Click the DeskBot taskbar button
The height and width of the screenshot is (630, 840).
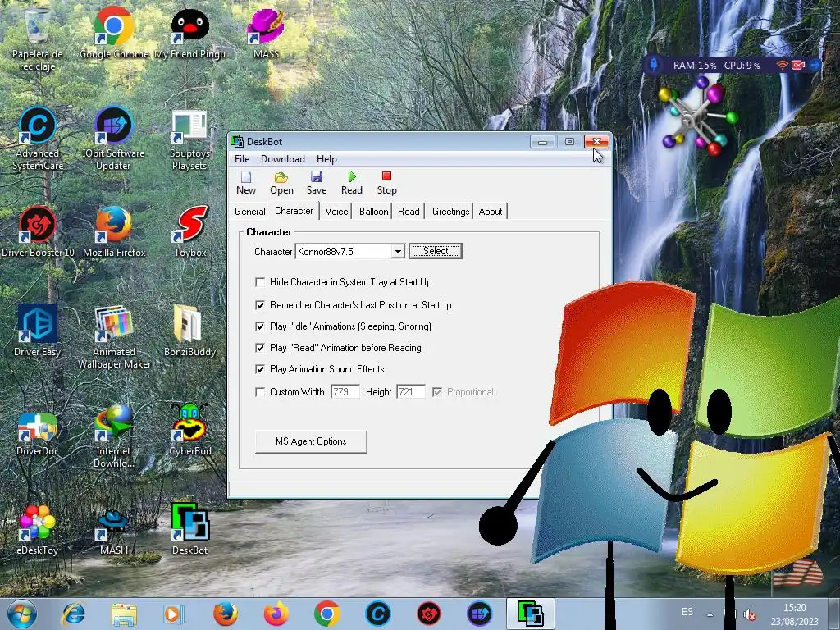[531, 614]
